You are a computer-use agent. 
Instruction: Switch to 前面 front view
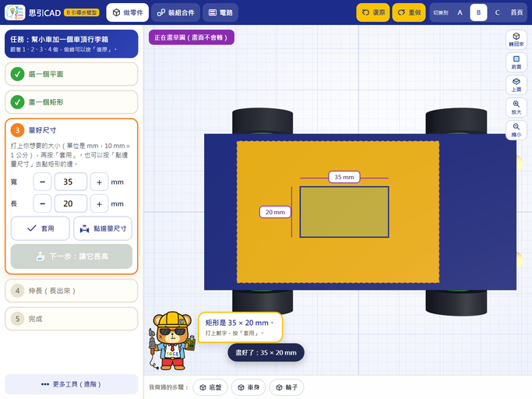[x=516, y=62]
